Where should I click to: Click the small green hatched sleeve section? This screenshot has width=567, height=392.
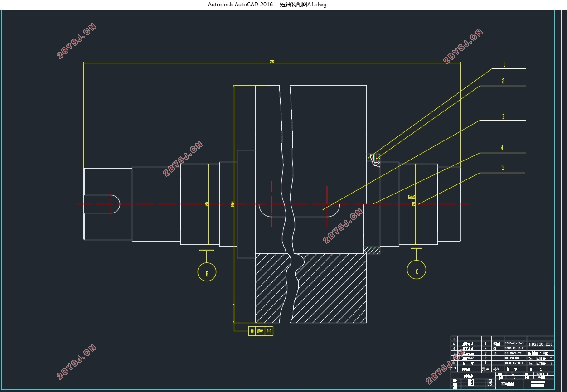[x=372, y=250]
